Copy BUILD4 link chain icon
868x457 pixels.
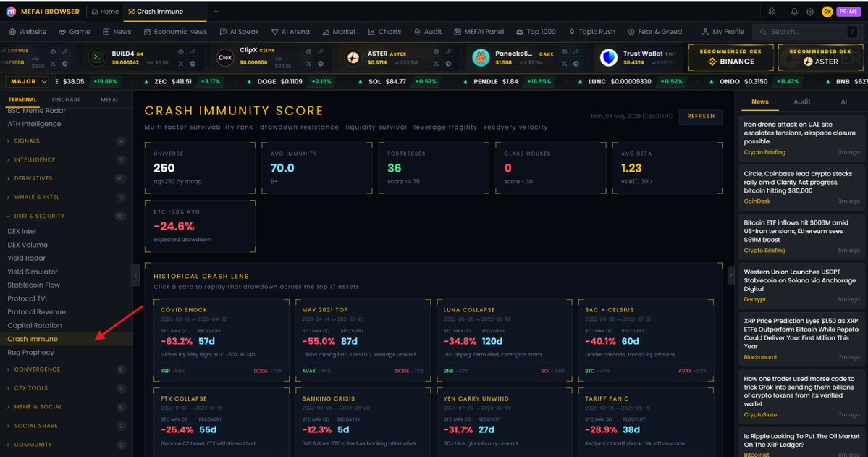click(x=192, y=52)
